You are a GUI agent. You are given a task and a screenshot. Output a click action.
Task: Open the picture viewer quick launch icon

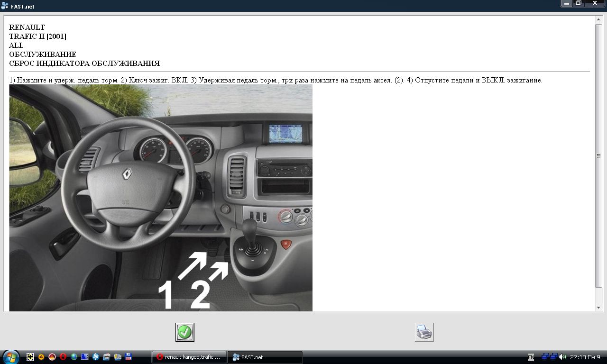click(x=118, y=357)
